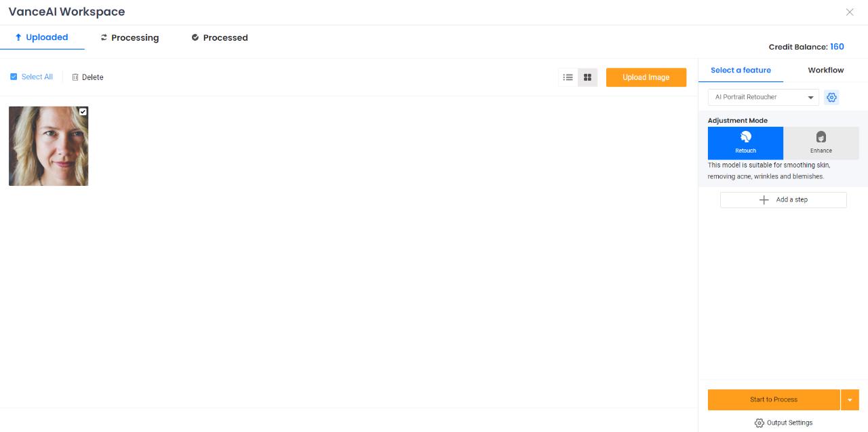Open the Select a feature tab
Viewport: 868px width, 432px height.
(x=741, y=70)
